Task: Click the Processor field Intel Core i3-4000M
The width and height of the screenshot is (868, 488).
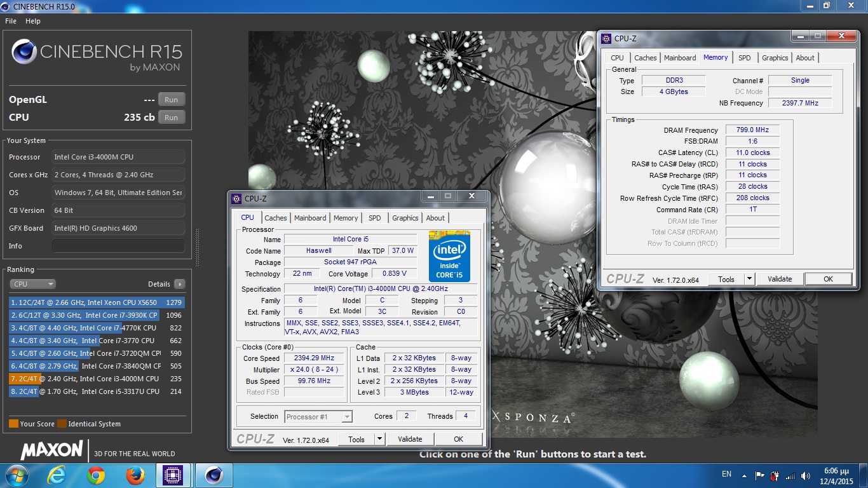Action: click(118, 157)
